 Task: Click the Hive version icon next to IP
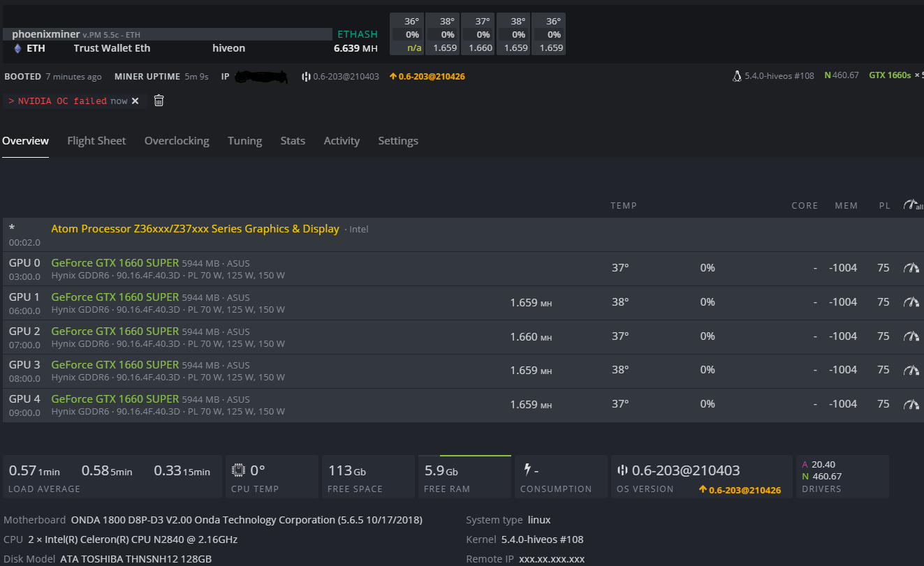[x=306, y=76]
